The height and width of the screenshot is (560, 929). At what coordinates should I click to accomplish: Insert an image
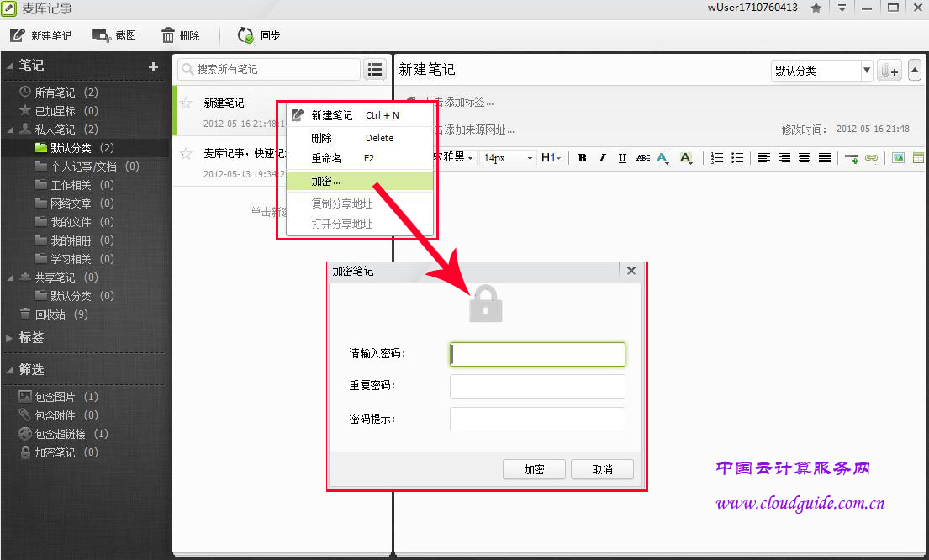click(898, 157)
